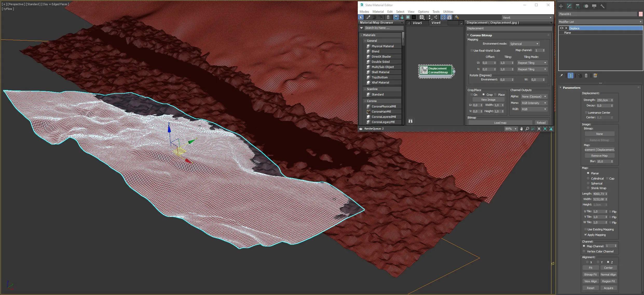
Task: Pin the modifier stack
Action: pyautogui.click(x=561, y=76)
